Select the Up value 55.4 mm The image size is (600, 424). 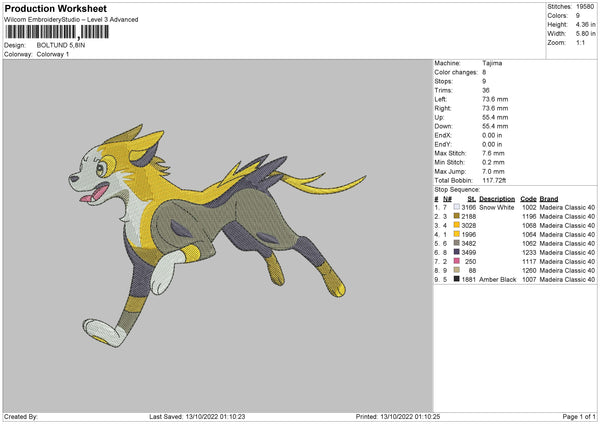(x=495, y=117)
